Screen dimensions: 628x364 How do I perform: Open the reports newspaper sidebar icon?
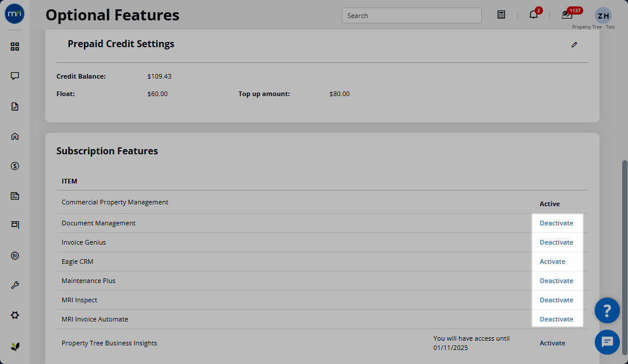click(15, 196)
